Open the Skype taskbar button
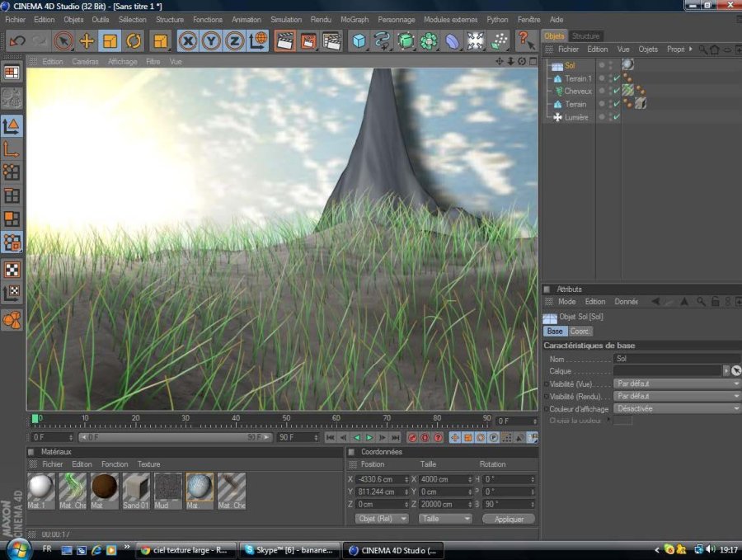 pyautogui.click(x=288, y=549)
